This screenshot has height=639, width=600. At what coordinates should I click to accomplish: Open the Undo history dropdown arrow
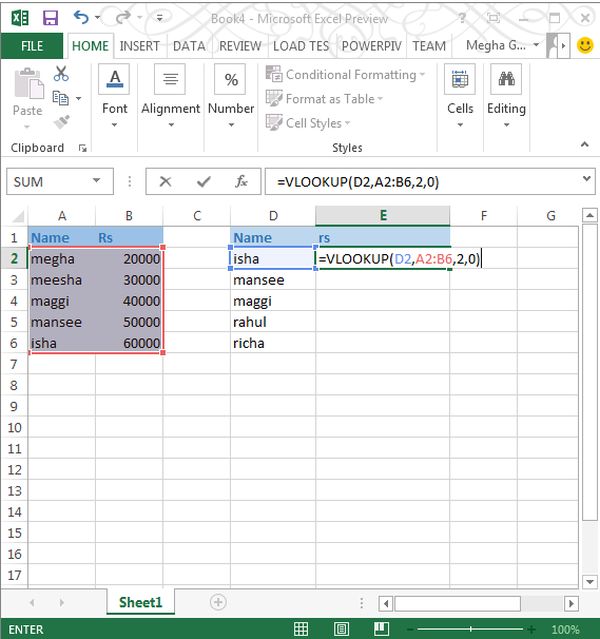click(98, 18)
